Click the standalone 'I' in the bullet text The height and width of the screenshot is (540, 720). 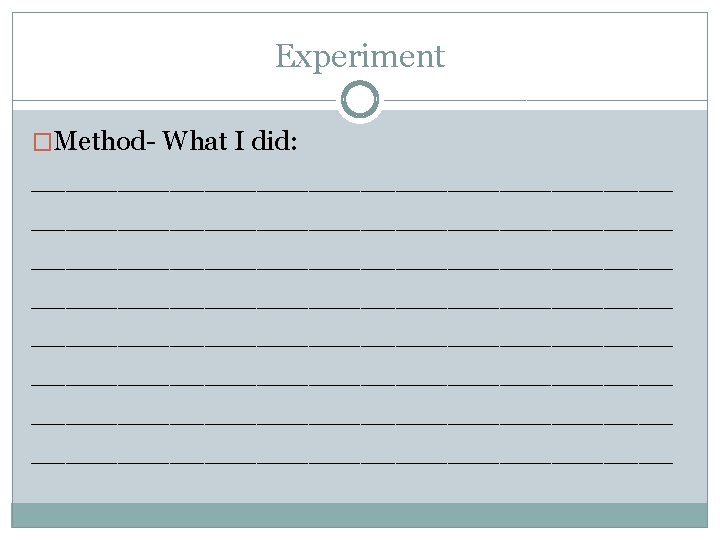(x=240, y=142)
